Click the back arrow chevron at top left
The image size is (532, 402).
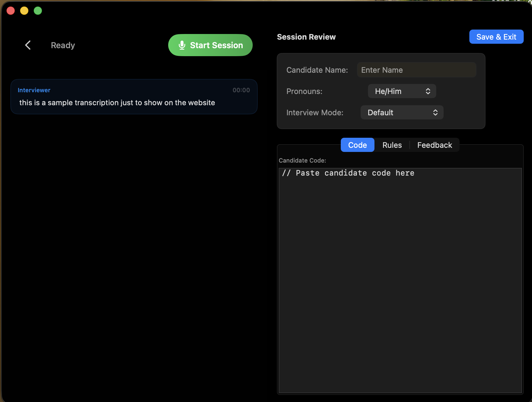pos(27,45)
